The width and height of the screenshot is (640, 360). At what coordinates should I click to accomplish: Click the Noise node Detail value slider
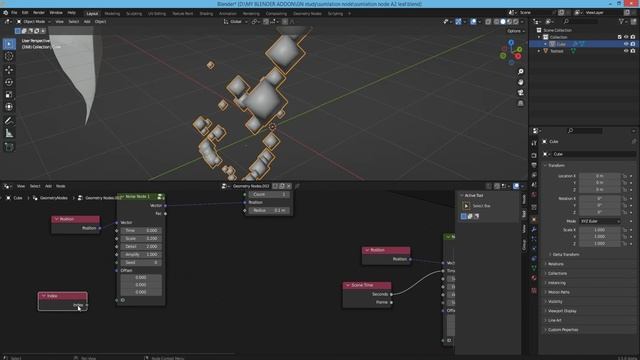[141, 247]
